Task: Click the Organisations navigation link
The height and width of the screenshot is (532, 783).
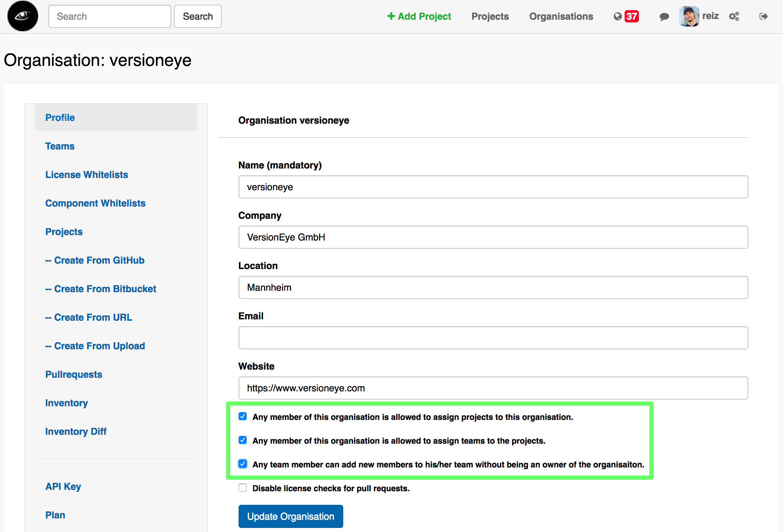Action: 561,16
